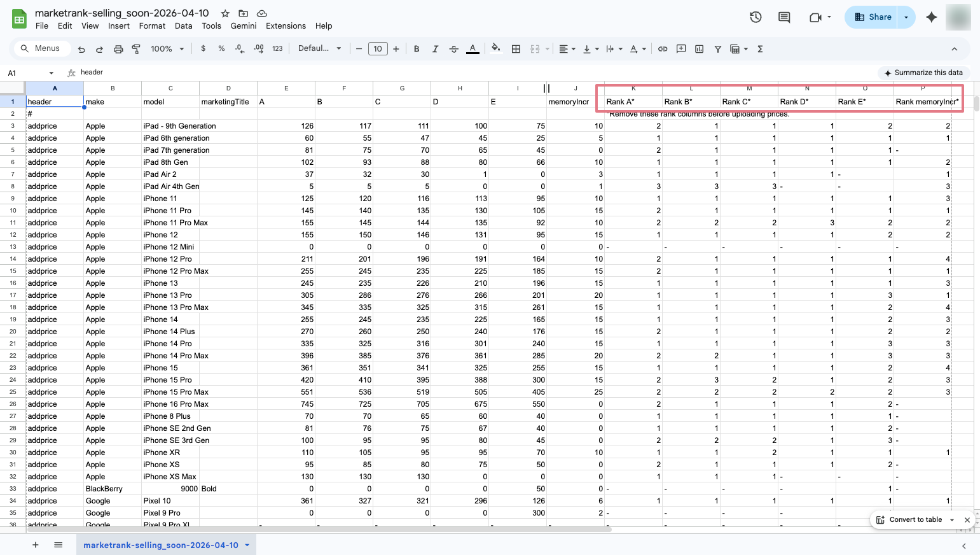The width and height of the screenshot is (980, 555).
Task: Click the undo arrow icon
Action: [81, 49]
